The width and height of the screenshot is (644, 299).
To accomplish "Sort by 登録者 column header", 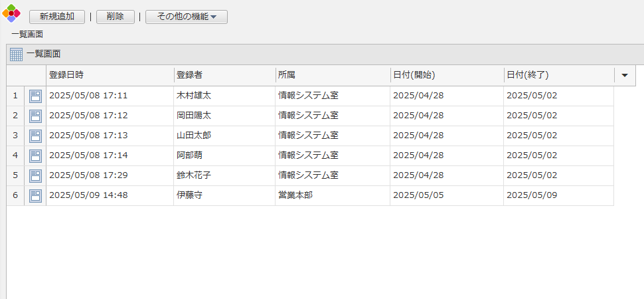I will pyautogui.click(x=224, y=75).
